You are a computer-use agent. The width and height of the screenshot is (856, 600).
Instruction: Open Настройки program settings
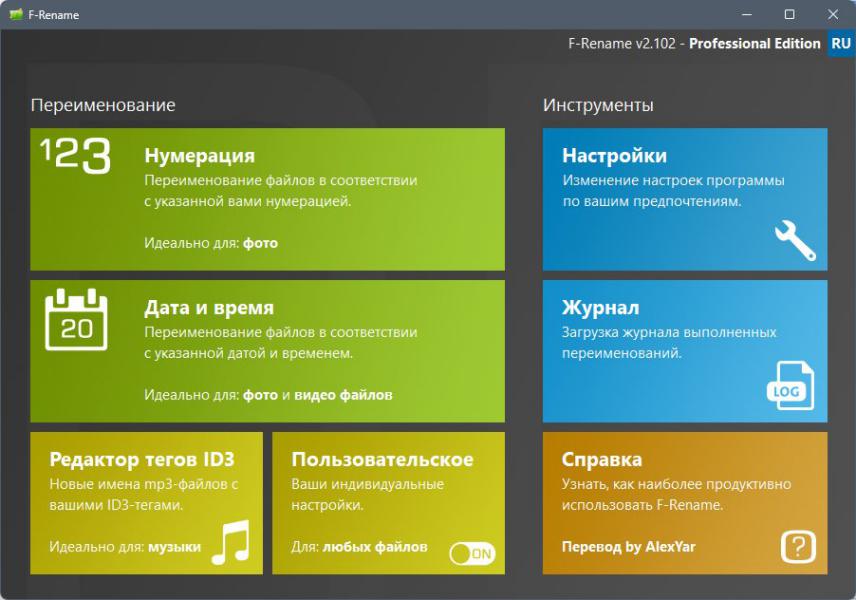pyautogui.click(x=685, y=199)
